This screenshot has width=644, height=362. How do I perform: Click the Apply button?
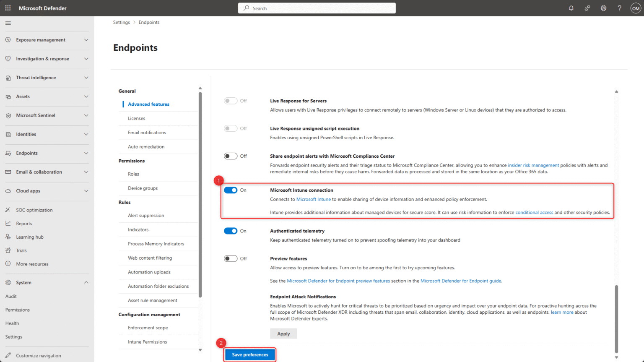[x=283, y=333]
